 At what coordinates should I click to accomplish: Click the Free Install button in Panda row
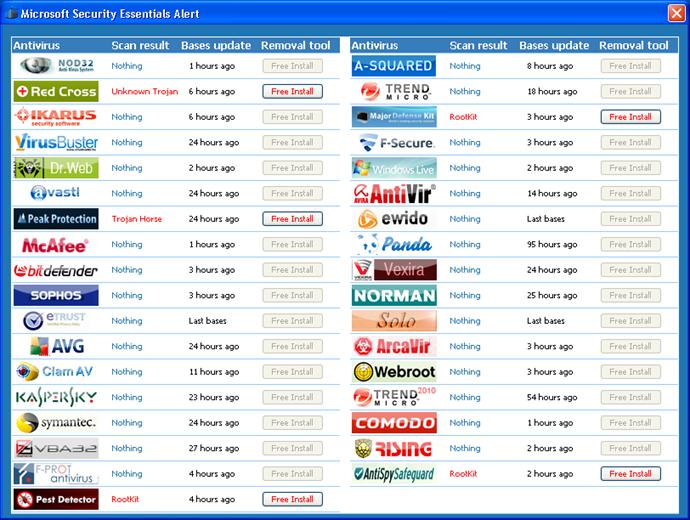click(x=631, y=245)
